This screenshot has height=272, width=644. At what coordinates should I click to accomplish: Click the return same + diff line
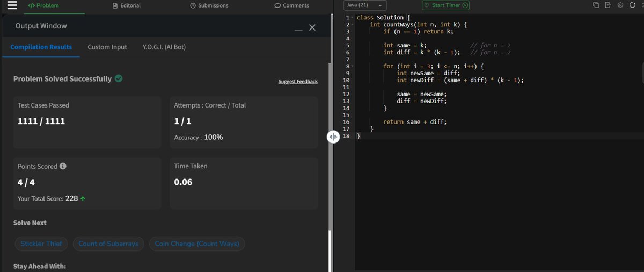point(415,122)
